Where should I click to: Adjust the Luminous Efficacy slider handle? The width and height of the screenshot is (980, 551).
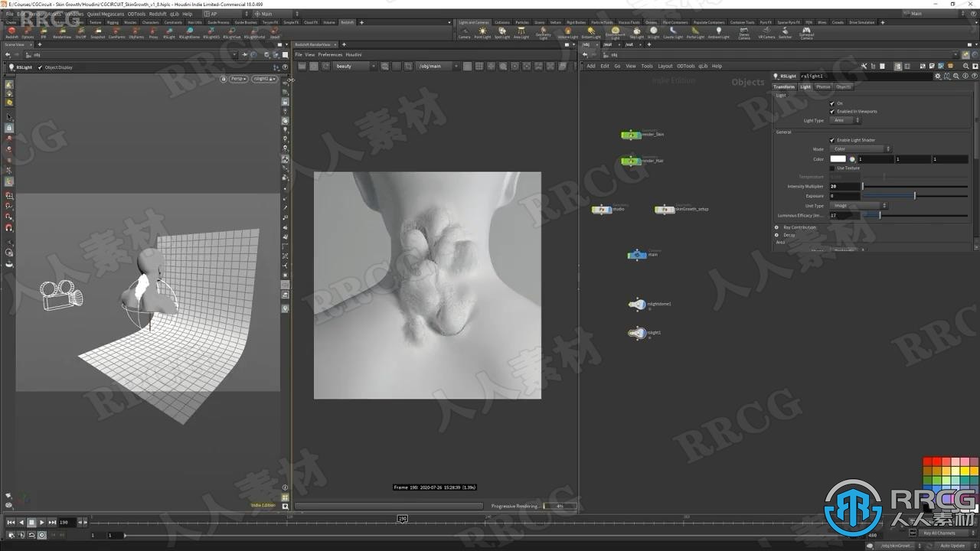(x=880, y=216)
